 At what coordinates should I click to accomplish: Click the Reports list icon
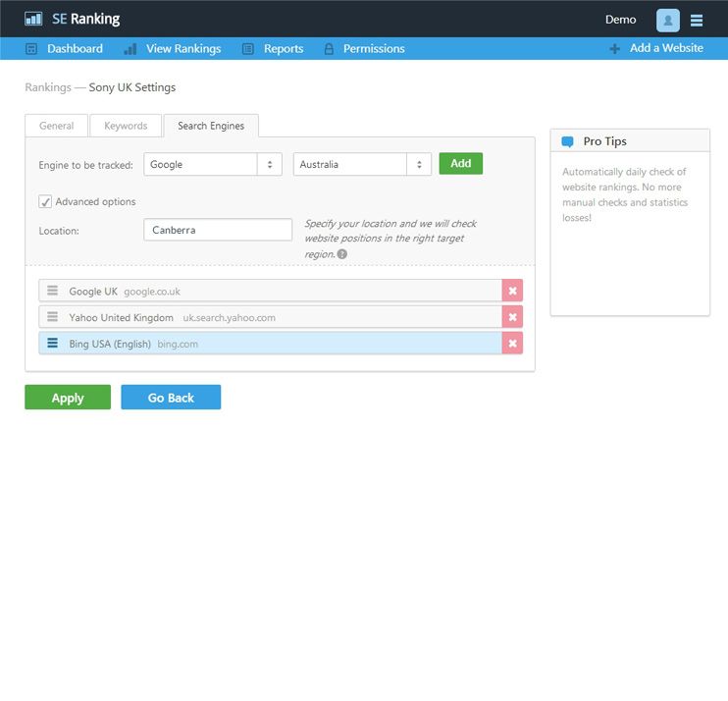[248, 49]
